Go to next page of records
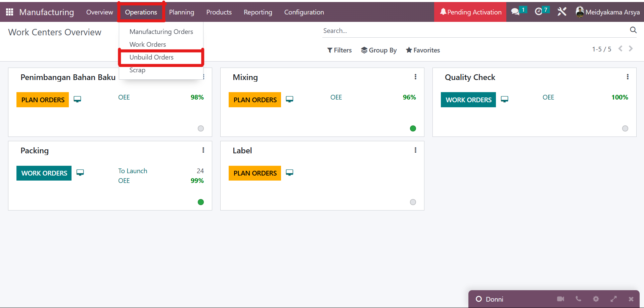 coord(631,49)
